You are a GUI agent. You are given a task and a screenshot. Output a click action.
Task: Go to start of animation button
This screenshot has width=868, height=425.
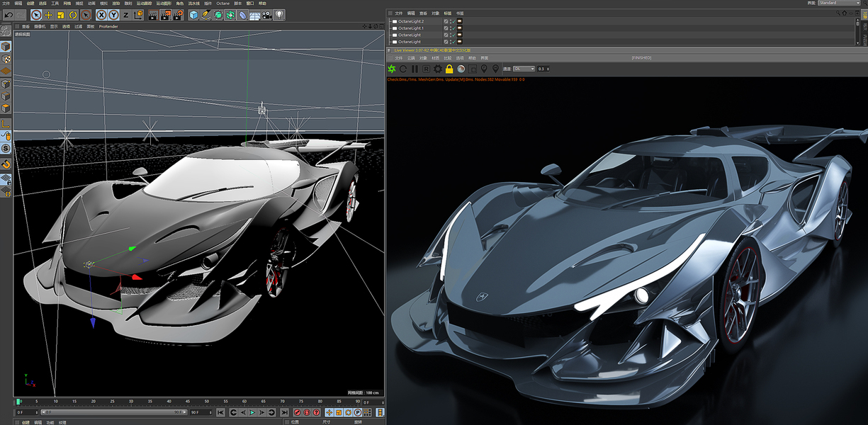[220, 412]
